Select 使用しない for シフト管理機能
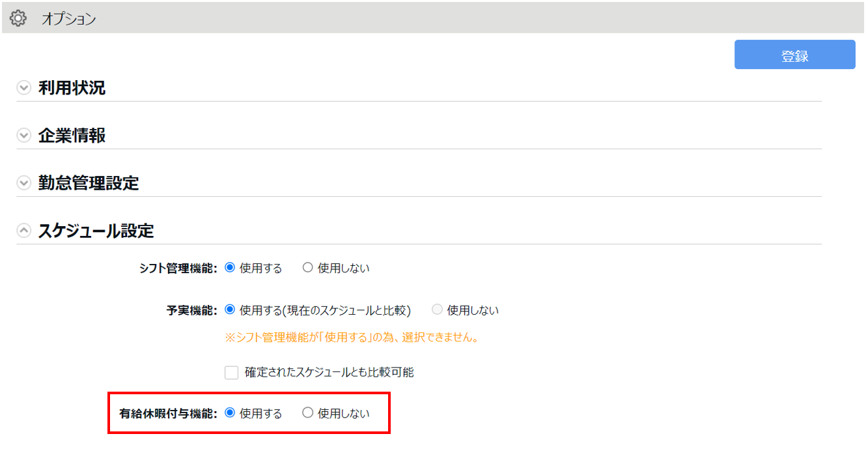This screenshot has height=449, width=868. pos(308,268)
